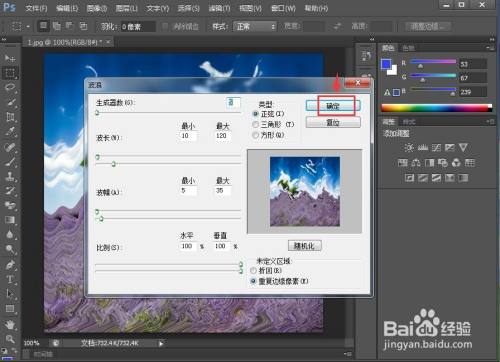
Task: Toggle 消除锯齿 anti-alias checkbox
Action: tap(165, 27)
